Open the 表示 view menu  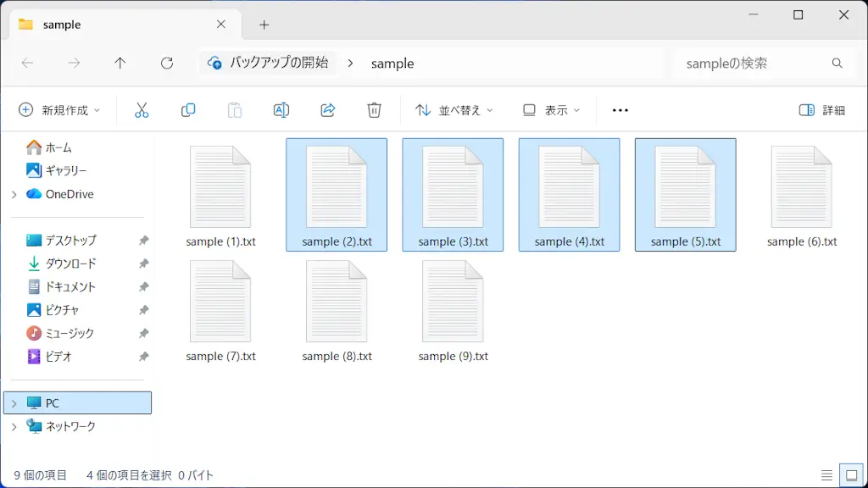(552, 110)
